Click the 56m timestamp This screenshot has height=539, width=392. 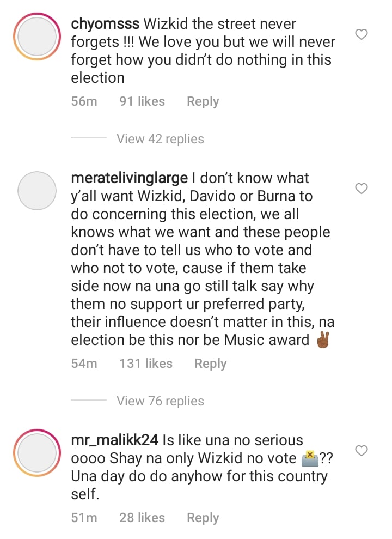pyautogui.click(x=84, y=101)
